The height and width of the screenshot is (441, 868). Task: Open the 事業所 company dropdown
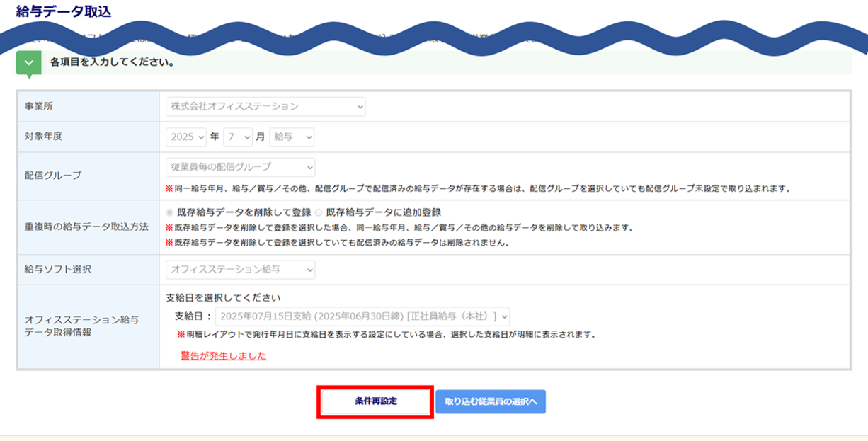point(265,107)
